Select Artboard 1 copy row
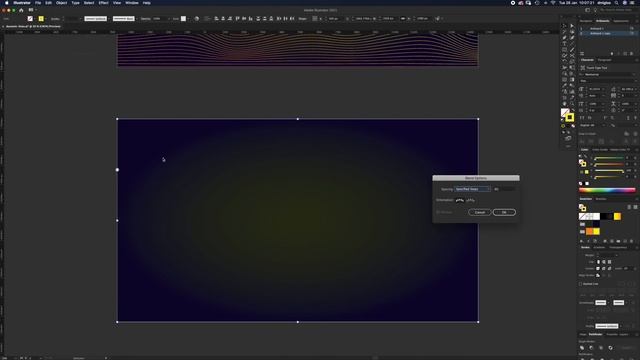 607,33
